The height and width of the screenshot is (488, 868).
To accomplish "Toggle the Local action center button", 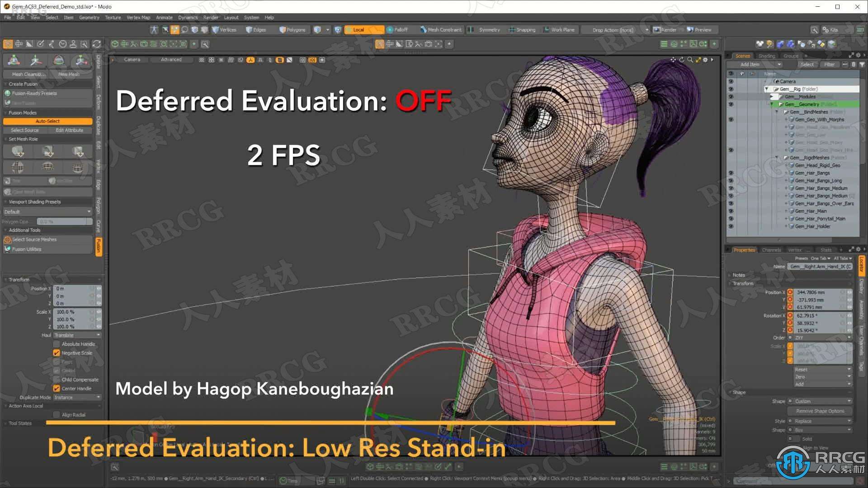I will [x=364, y=30].
